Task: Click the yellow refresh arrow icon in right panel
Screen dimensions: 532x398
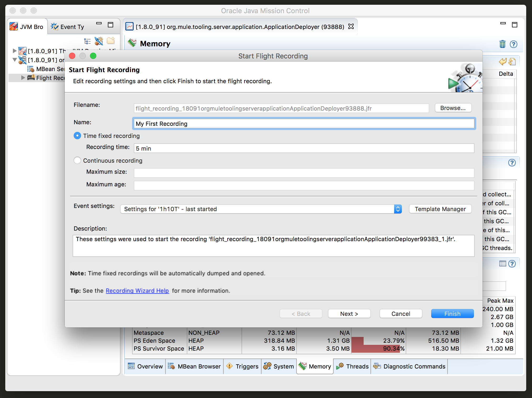Action: 502,61
